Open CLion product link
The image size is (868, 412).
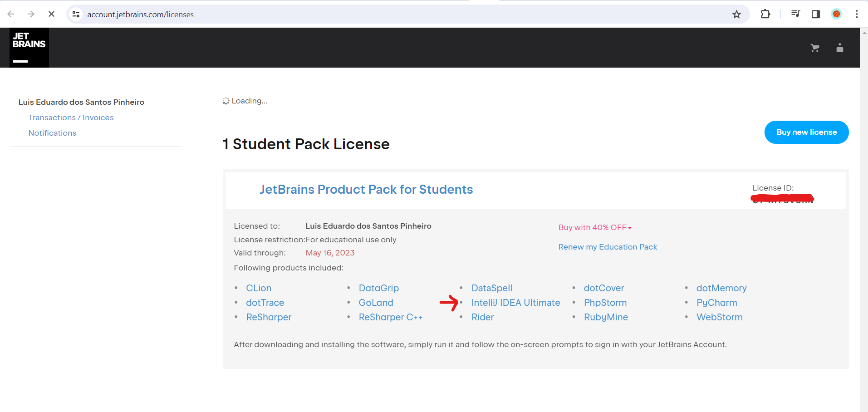(259, 288)
